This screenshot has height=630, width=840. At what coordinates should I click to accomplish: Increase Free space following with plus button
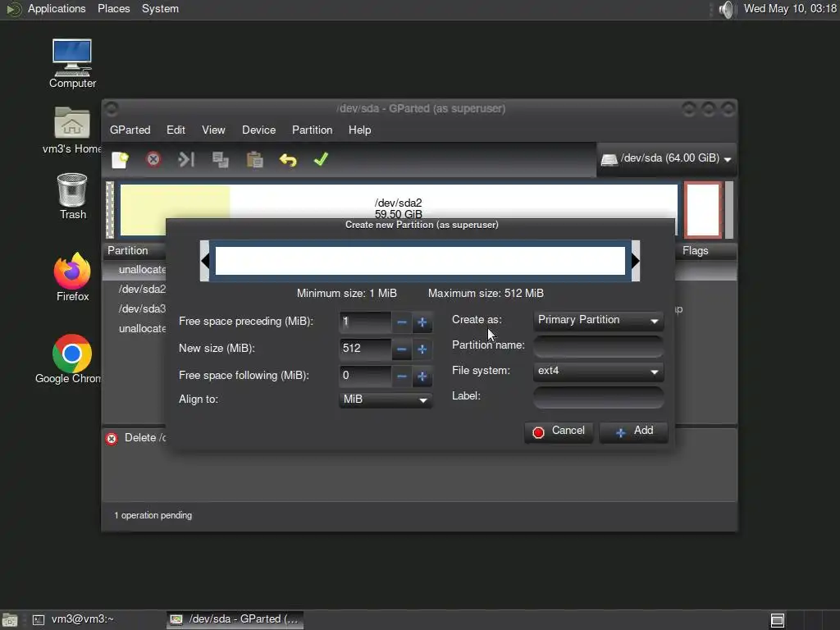[422, 377]
